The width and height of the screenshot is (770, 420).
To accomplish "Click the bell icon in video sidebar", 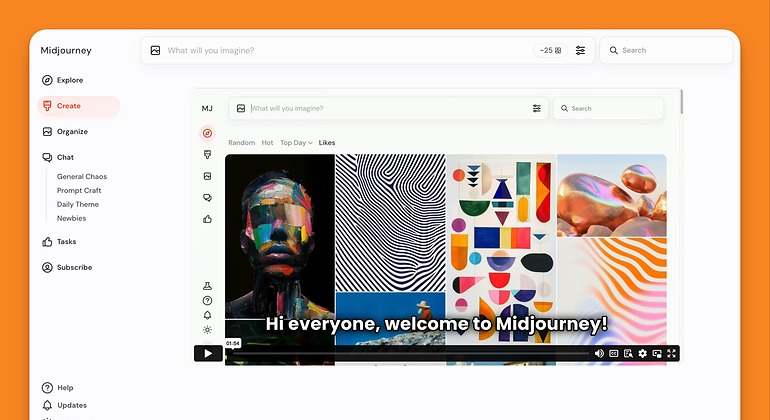I will pos(207,315).
